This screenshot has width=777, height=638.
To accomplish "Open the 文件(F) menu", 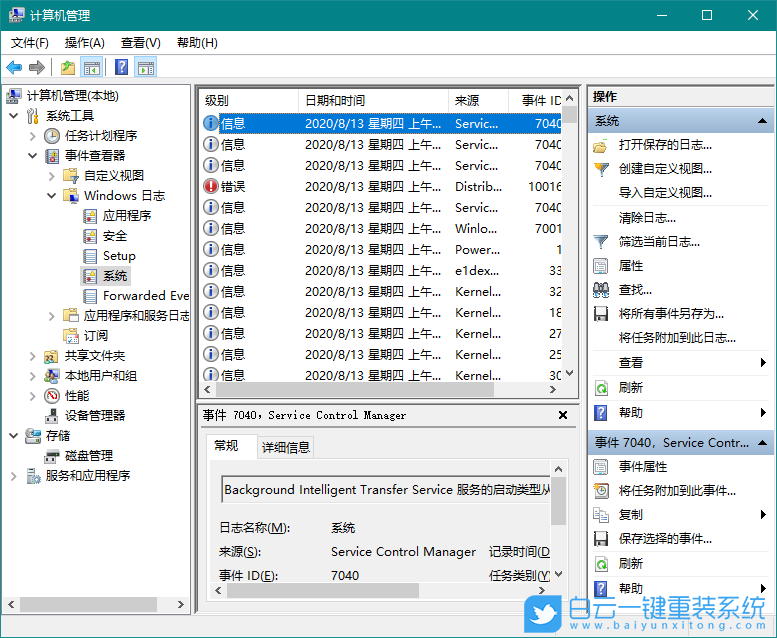I will [x=30, y=43].
